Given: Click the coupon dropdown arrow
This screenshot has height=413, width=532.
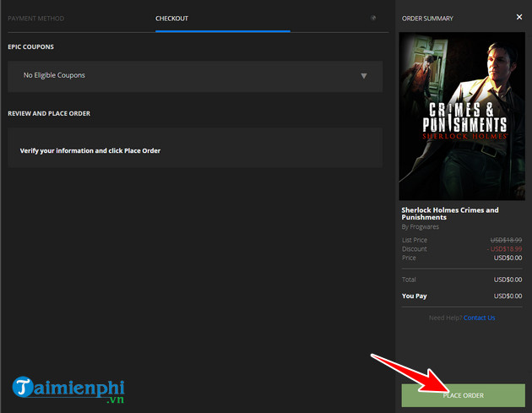Looking at the screenshot, I should (x=364, y=76).
